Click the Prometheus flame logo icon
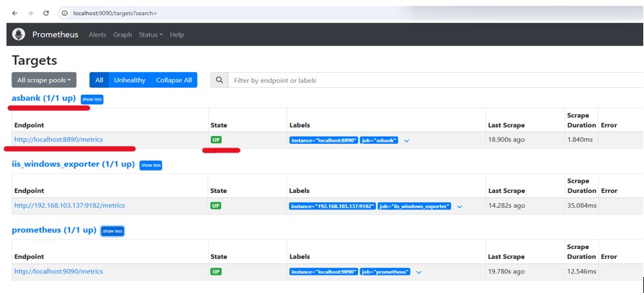The height and width of the screenshot is (295, 644). click(19, 35)
